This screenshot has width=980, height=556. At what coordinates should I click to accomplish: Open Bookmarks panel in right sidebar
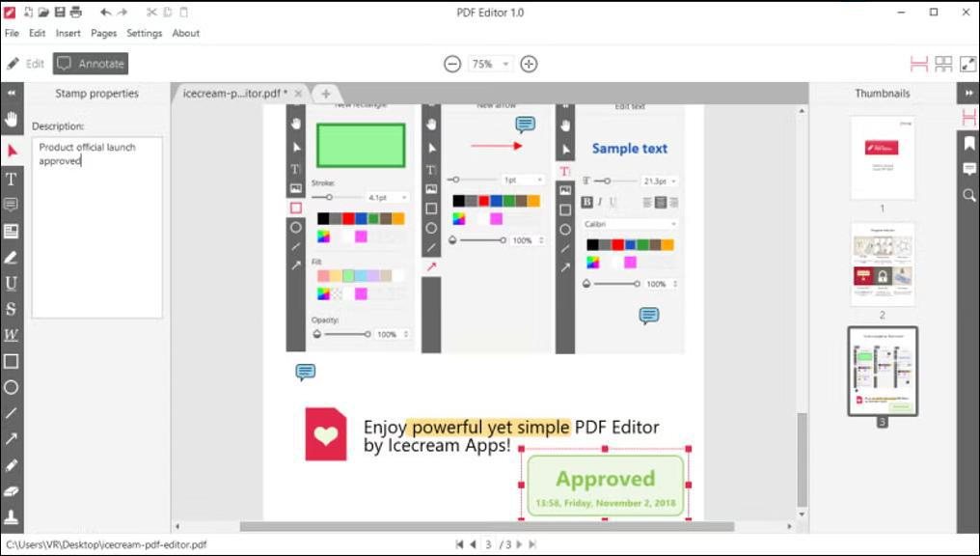pos(968,143)
